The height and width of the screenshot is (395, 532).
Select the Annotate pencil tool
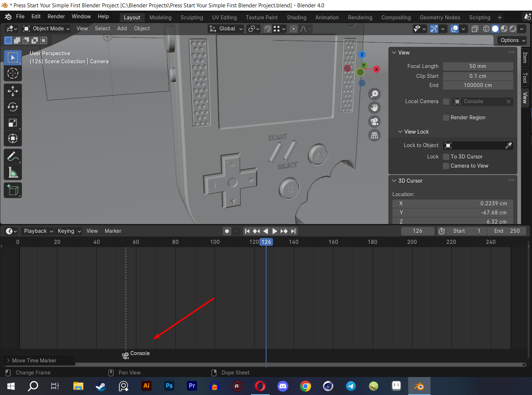[13, 156]
